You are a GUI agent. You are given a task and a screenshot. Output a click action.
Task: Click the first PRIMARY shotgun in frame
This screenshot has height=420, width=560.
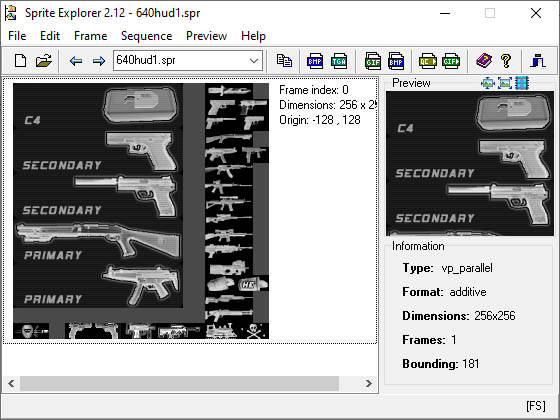click(x=98, y=239)
